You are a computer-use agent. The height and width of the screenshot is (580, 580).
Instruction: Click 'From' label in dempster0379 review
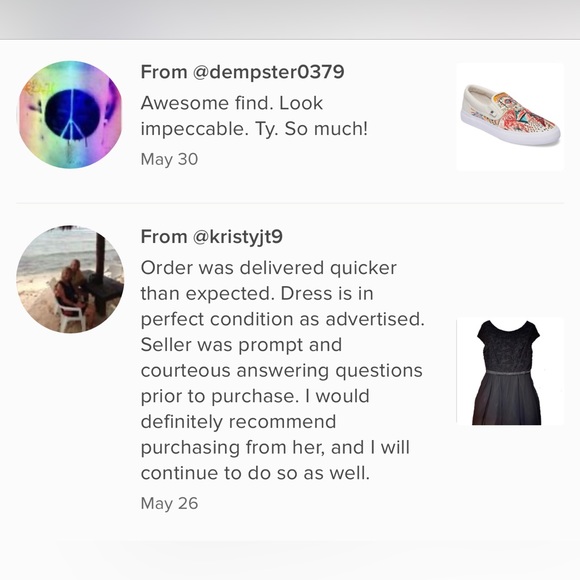click(164, 72)
